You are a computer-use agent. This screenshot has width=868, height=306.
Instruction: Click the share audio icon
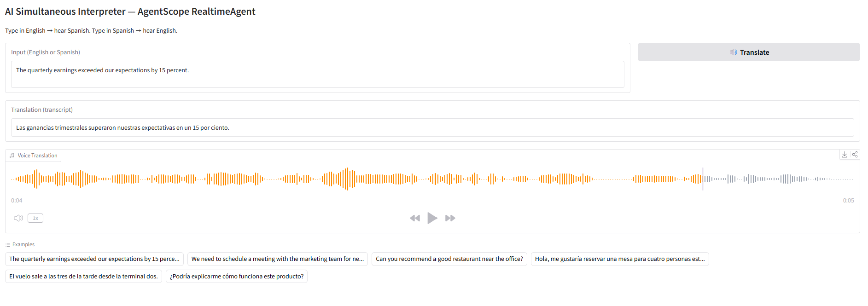pyautogui.click(x=855, y=155)
